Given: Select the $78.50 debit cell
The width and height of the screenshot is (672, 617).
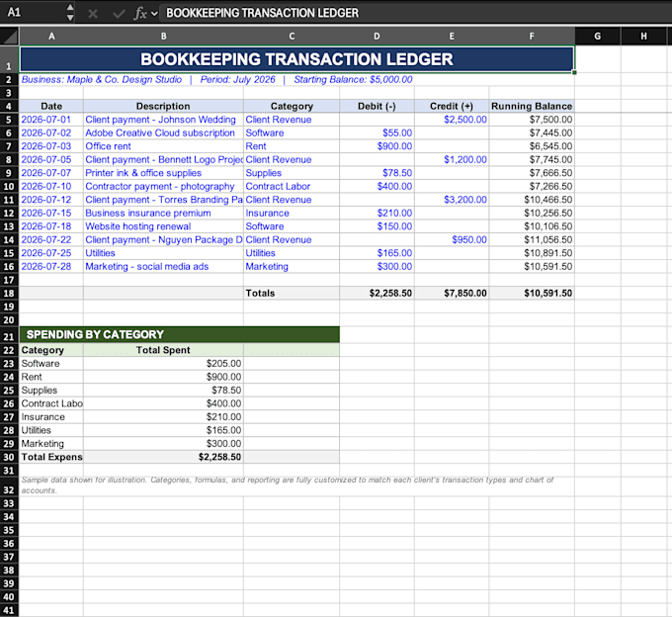Looking at the screenshot, I should click(x=377, y=173).
